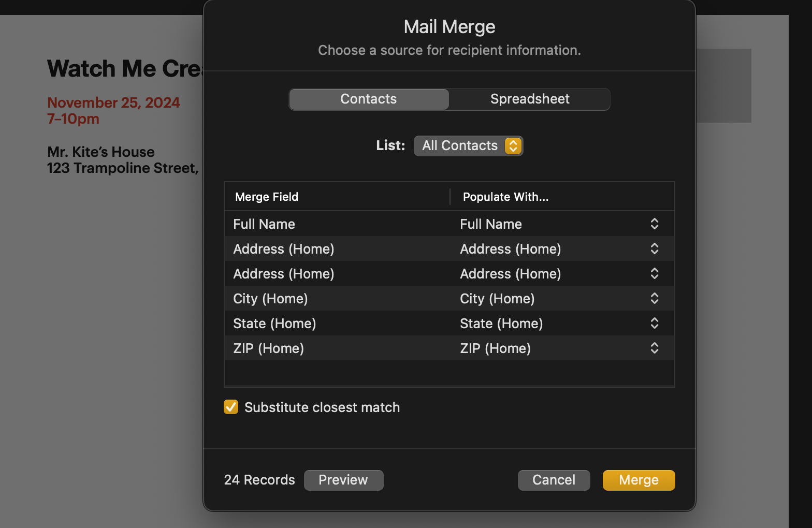Click the Mr. Kite's House text
This screenshot has width=812, height=528.
coord(101,152)
